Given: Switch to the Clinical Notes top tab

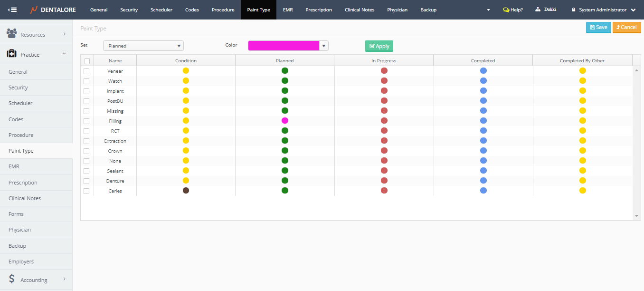Looking at the screenshot, I should pyautogui.click(x=359, y=10).
